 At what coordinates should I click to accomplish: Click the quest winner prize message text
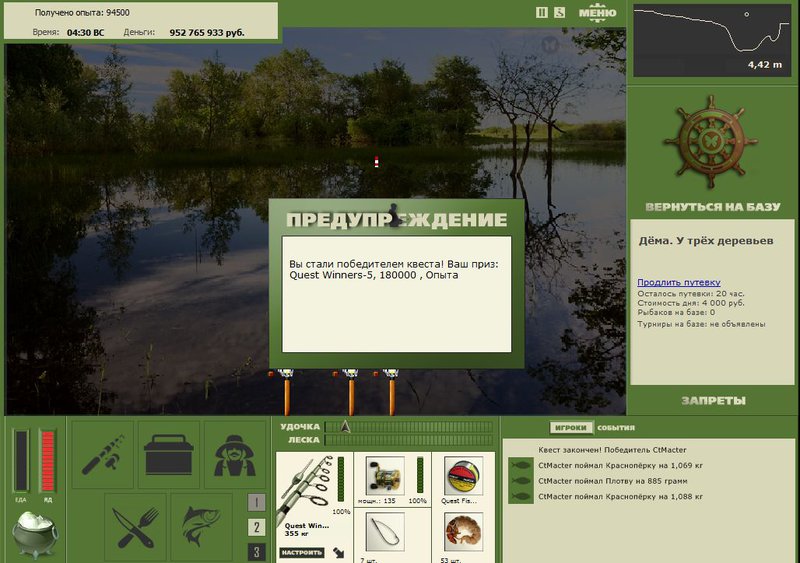[393, 270]
